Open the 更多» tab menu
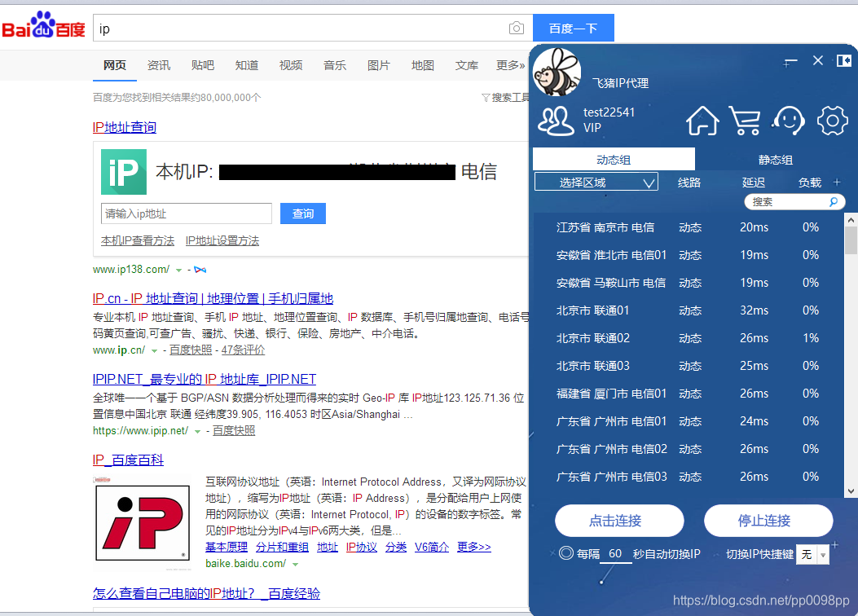The width and height of the screenshot is (858, 616). pos(511,65)
